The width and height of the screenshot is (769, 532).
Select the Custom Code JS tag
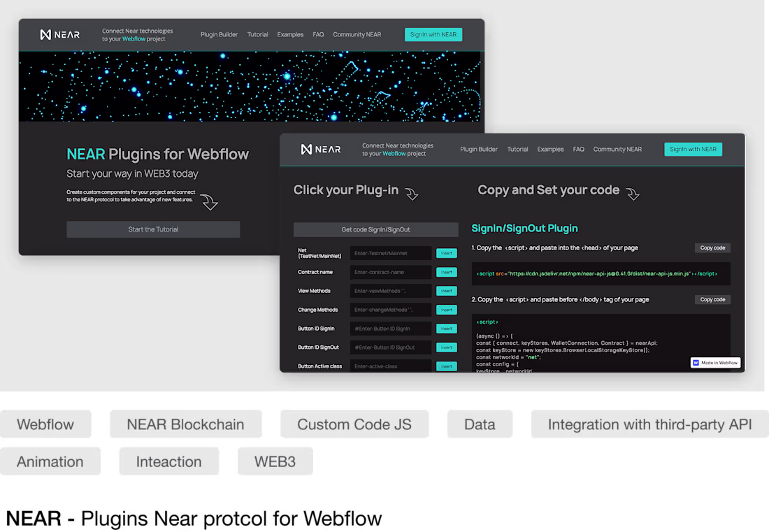pos(354,424)
